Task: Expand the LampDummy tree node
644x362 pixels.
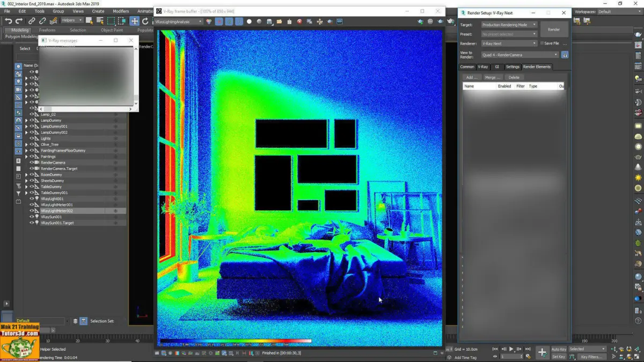Action: (x=26, y=121)
